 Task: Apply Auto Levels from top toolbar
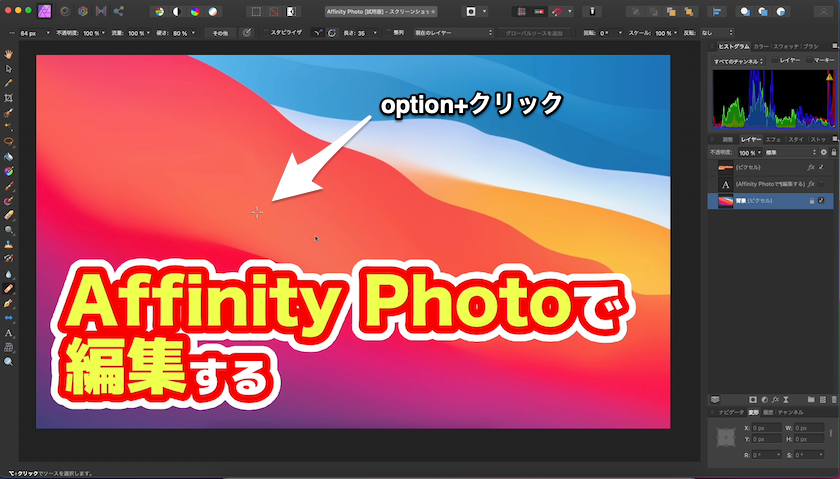coord(160,11)
